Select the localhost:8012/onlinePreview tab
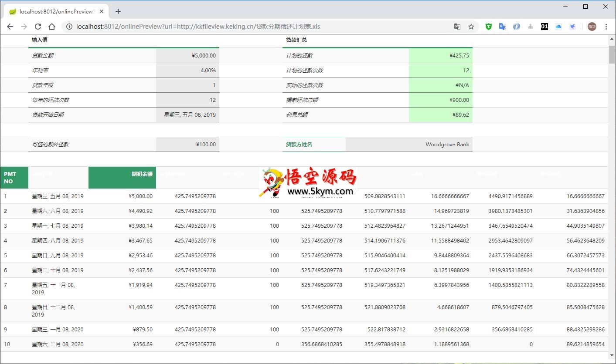 (57, 11)
